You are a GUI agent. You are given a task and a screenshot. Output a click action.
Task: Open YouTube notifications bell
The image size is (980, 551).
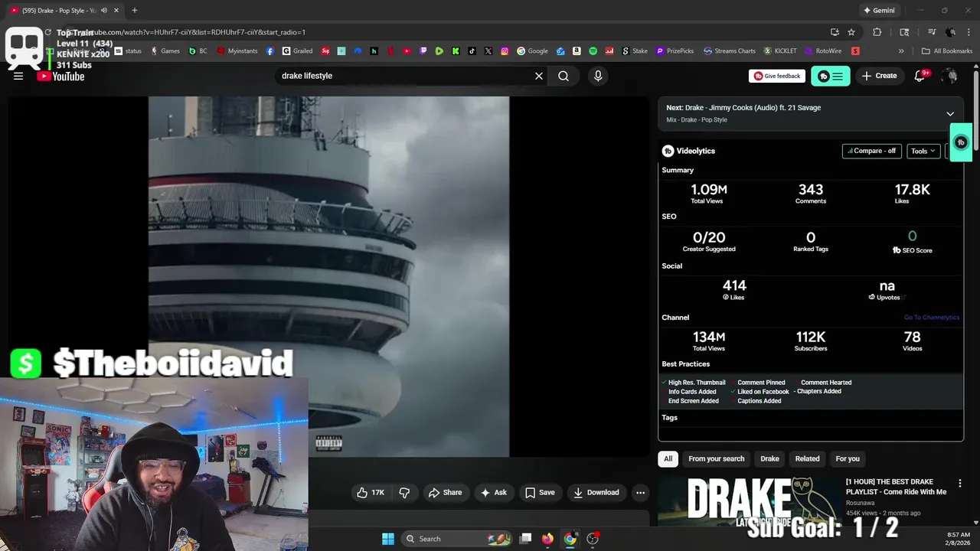[x=920, y=76]
